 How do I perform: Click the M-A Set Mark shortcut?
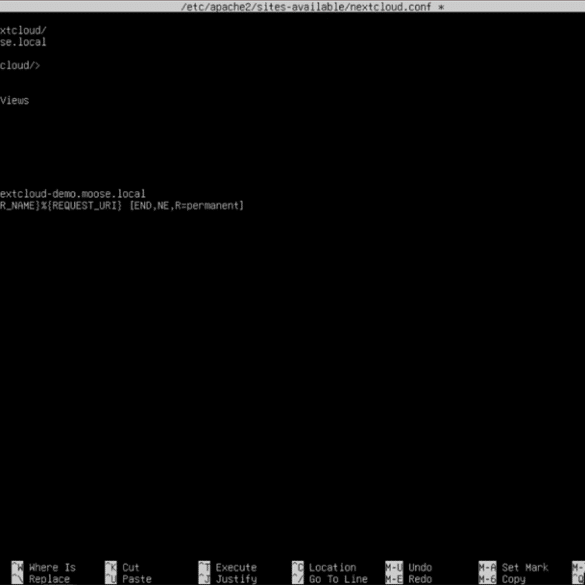(x=514, y=567)
